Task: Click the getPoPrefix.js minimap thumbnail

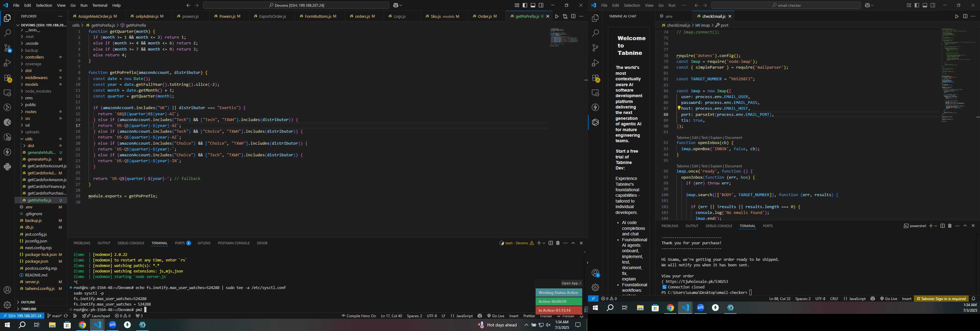Action: (564, 37)
